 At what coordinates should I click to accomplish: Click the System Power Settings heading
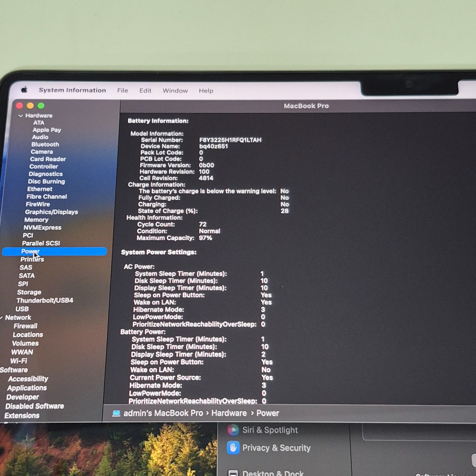[159, 252]
